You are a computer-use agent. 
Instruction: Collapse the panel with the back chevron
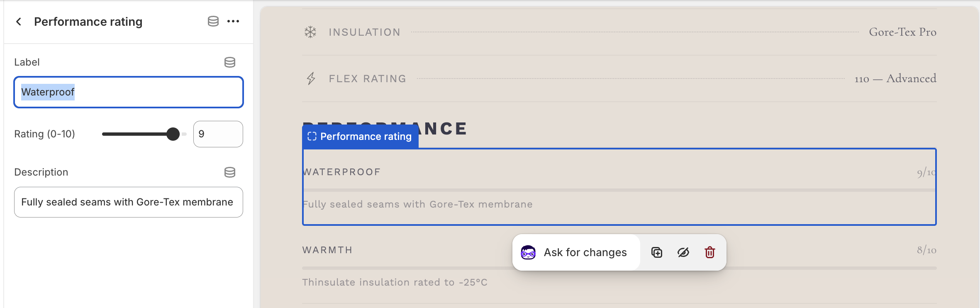click(x=19, y=21)
